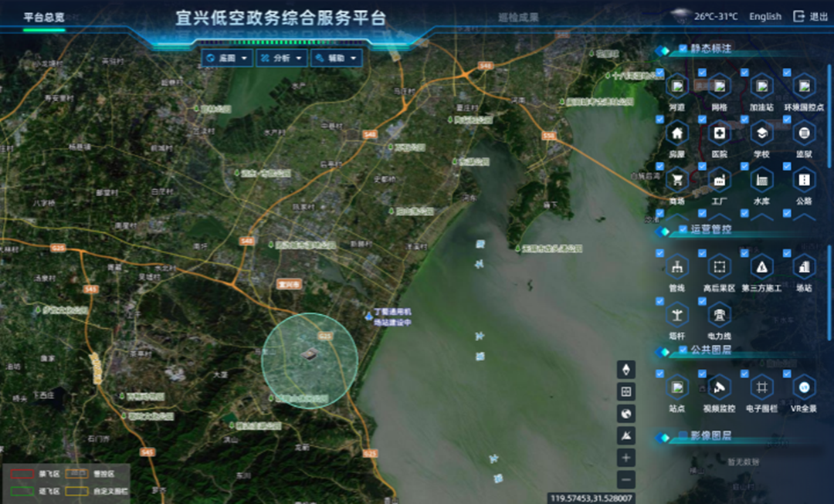Select the 学校 school layer icon
Screen dimensions: 834x504
[761, 134]
